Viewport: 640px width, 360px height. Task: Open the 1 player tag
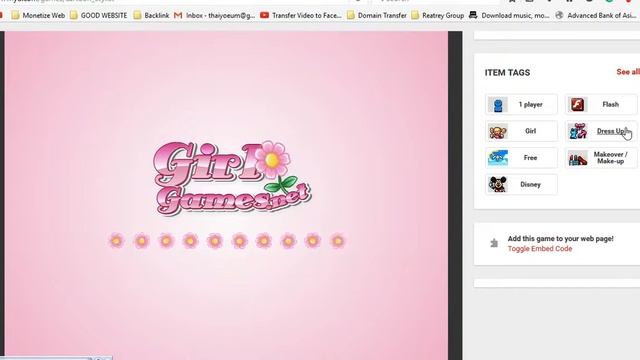(x=521, y=104)
